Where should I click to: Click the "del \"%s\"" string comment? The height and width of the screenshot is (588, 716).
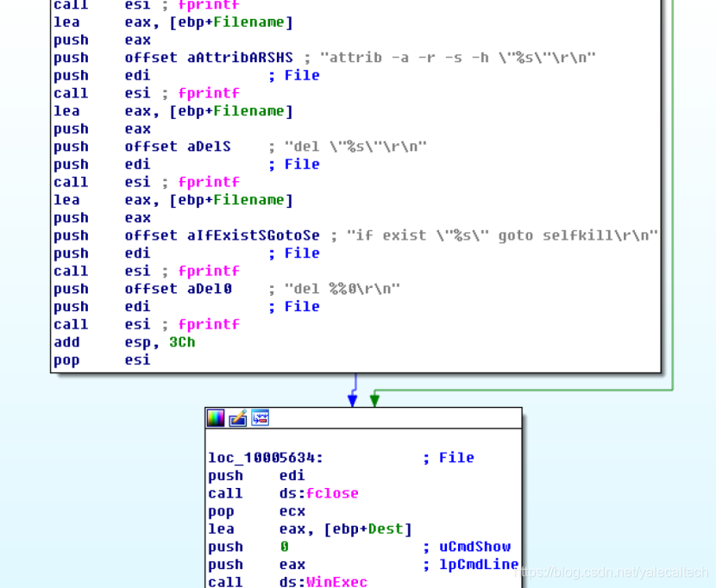[x=355, y=147]
